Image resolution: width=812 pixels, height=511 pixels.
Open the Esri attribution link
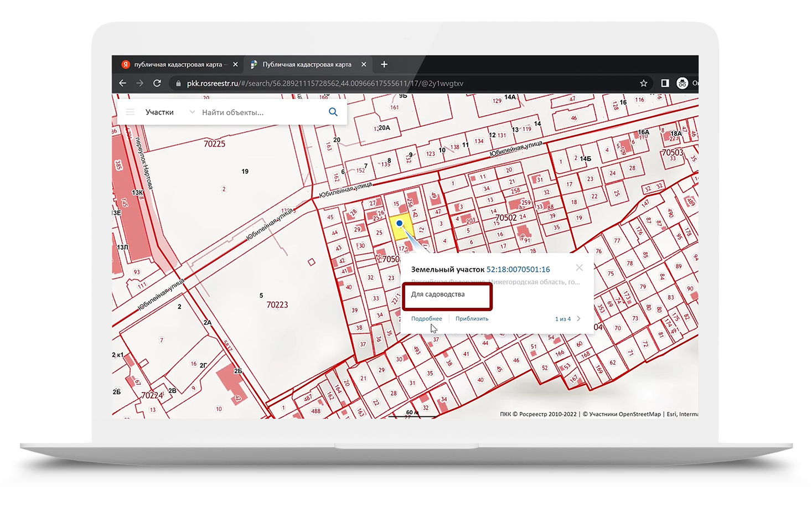[671, 414]
